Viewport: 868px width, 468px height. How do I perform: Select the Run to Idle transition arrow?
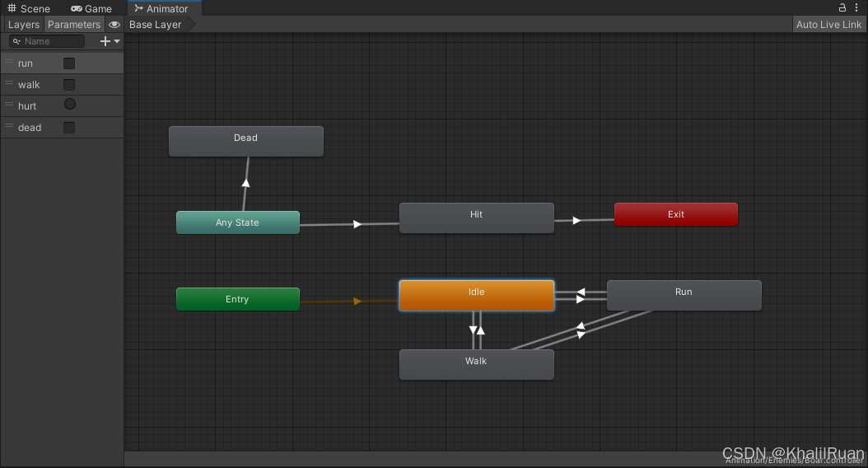[x=581, y=292]
